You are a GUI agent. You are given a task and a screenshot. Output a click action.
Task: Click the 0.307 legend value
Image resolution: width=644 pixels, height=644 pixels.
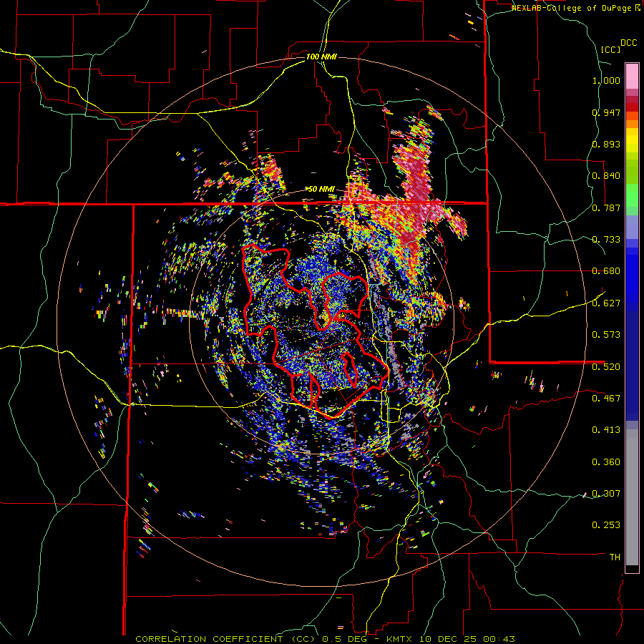[x=606, y=494]
